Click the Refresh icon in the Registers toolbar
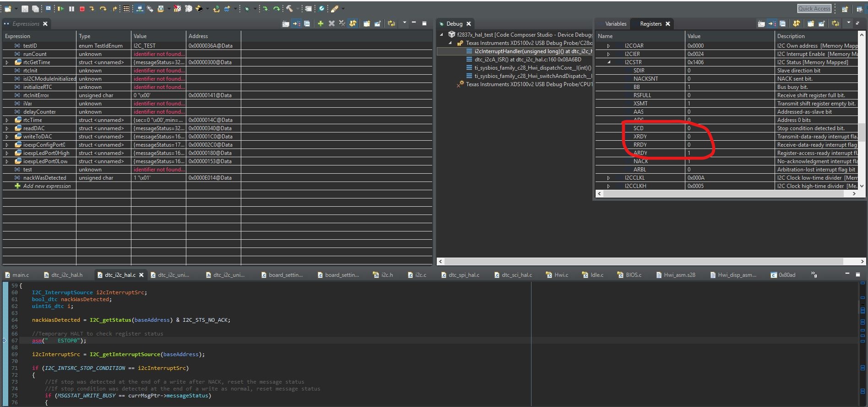 (x=835, y=23)
